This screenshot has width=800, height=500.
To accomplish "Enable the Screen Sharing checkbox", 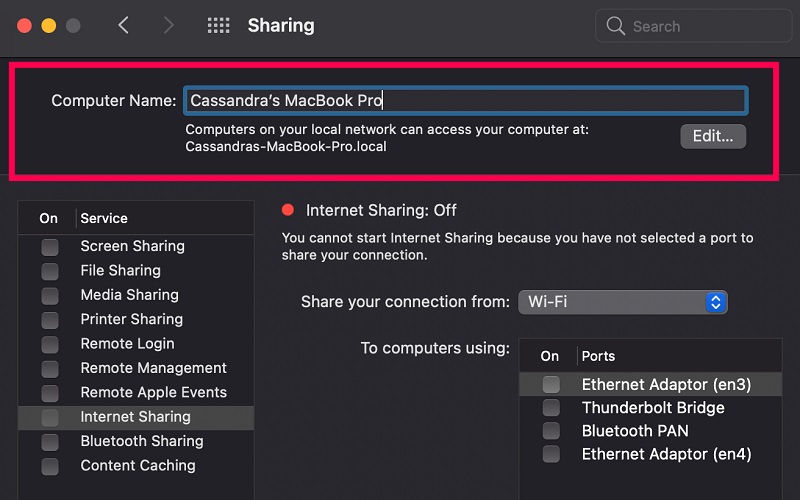I will point(49,246).
